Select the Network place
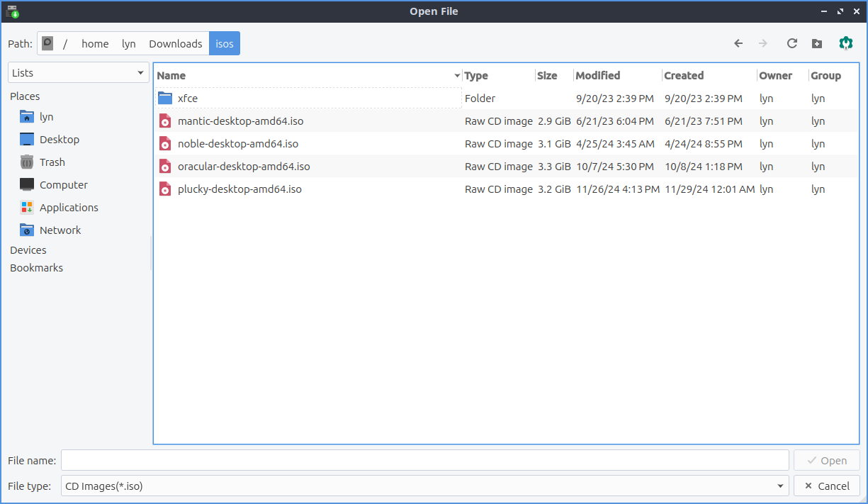The image size is (868, 504). coord(60,230)
